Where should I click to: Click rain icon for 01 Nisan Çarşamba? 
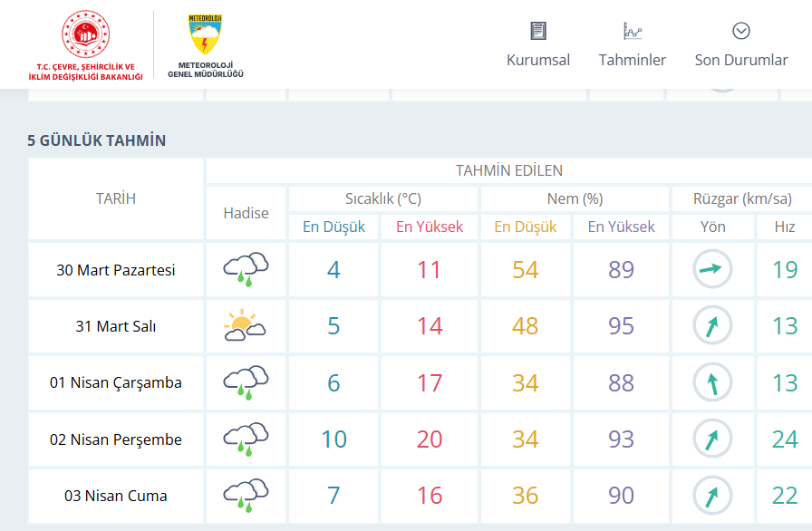tap(246, 382)
